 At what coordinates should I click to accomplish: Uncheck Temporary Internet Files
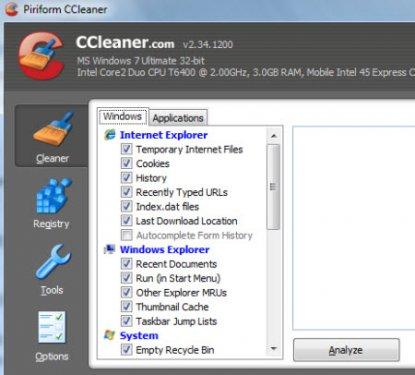[126, 149]
